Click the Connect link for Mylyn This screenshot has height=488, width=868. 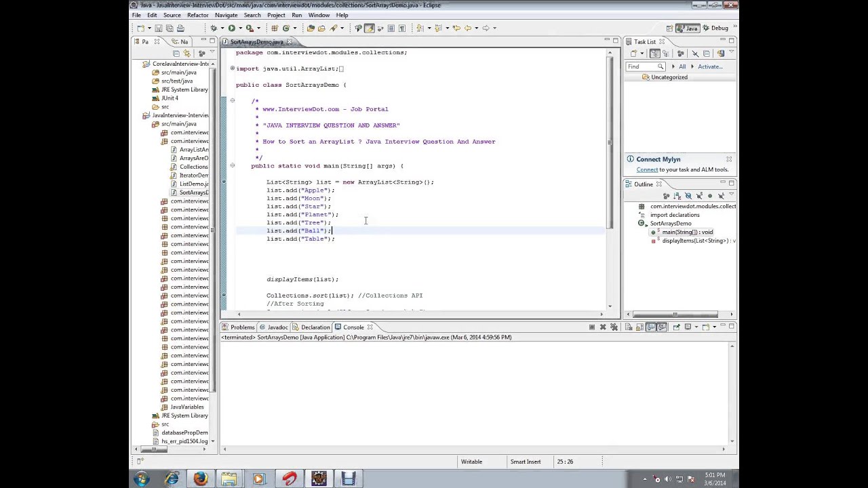[x=647, y=169]
